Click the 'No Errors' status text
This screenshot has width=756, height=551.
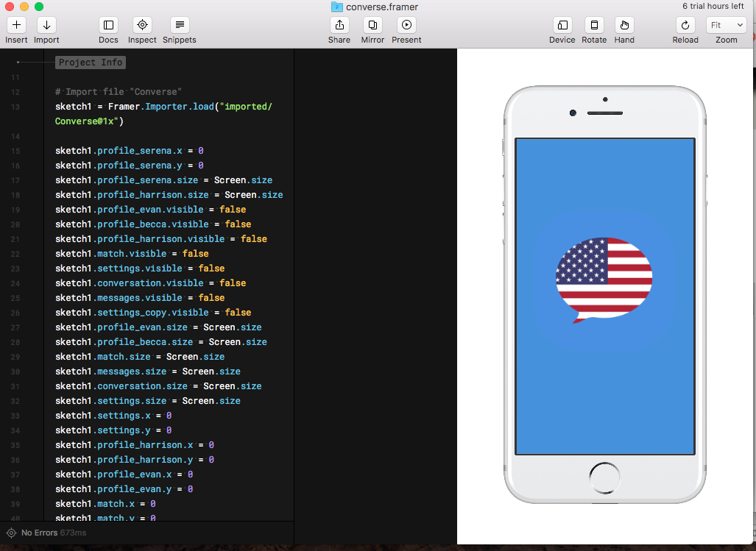click(x=40, y=533)
